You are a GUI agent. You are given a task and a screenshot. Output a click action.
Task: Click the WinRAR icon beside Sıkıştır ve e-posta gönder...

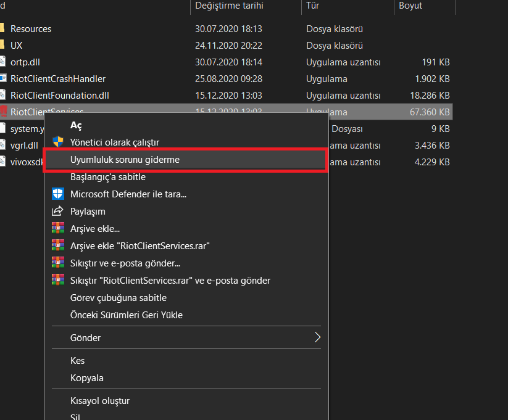[58, 262]
